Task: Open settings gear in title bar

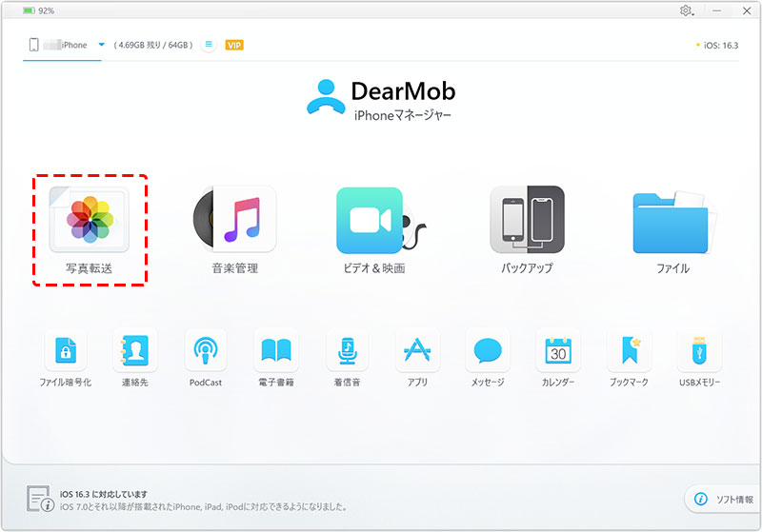Action: pos(686,10)
